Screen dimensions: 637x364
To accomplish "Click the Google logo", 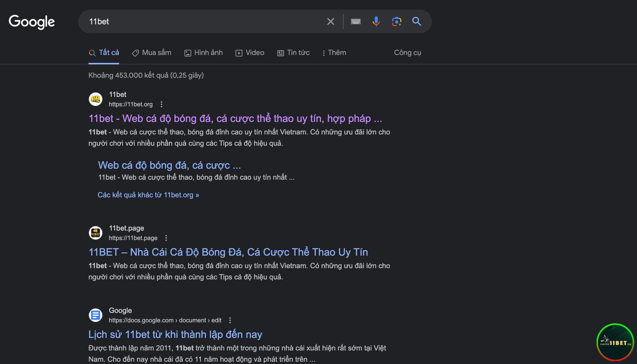I will point(32,22).
